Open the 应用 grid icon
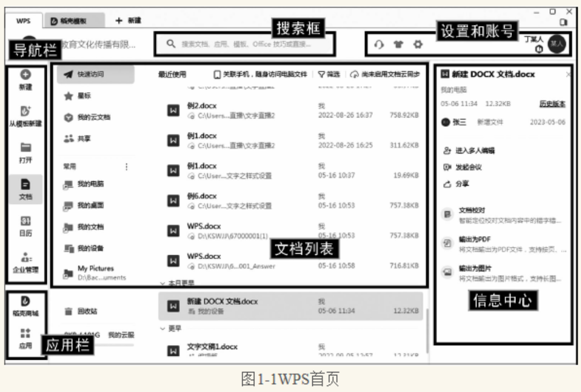The image size is (581, 392). click(x=25, y=333)
